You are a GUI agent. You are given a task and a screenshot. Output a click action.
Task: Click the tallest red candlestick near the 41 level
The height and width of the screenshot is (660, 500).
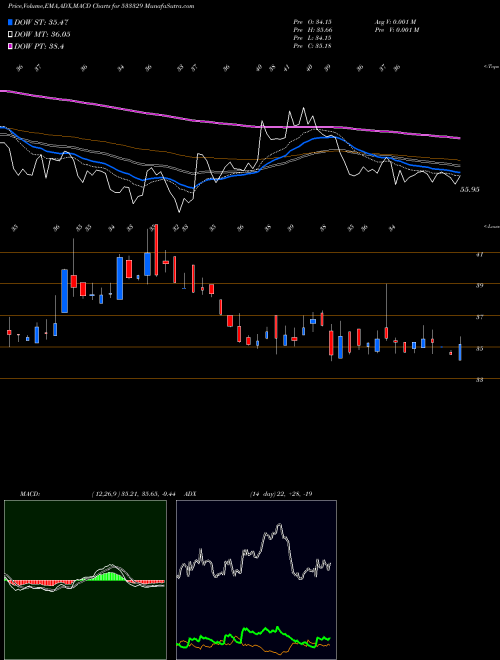[x=156, y=250]
